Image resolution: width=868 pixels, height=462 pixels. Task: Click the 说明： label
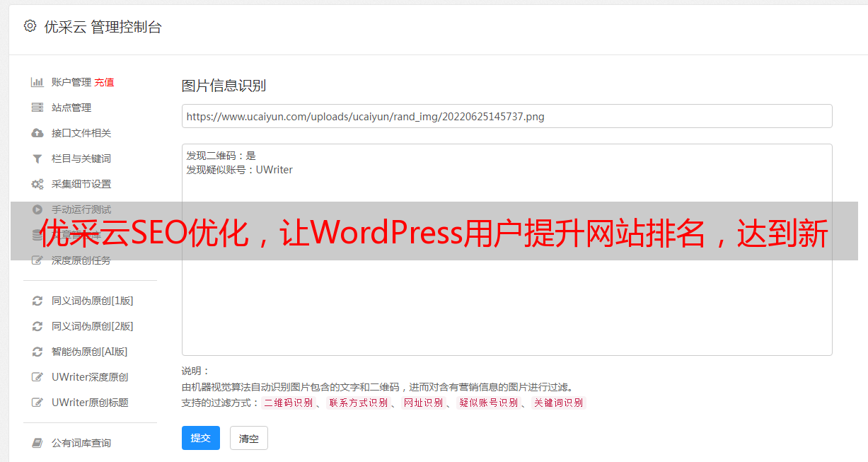[x=195, y=371]
